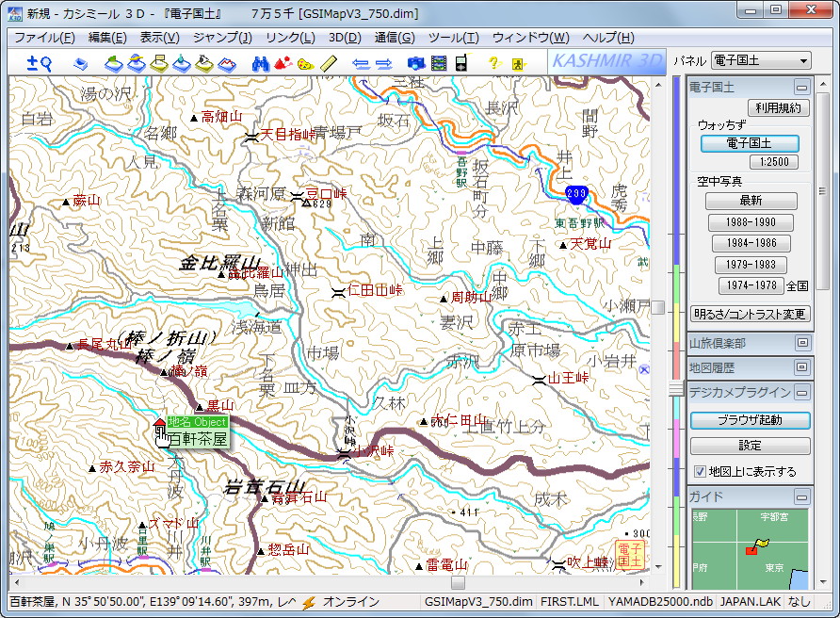Show the 最新 aerial photo
Viewport: 840px width, 618px height.
(751, 201)
